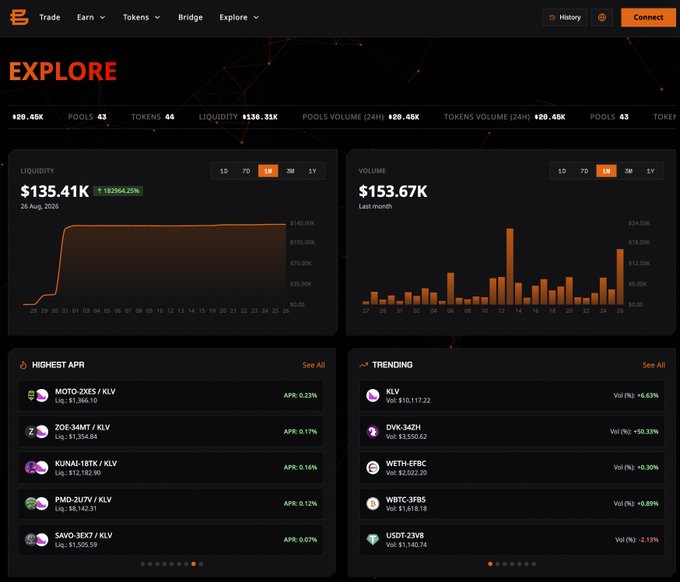Open History with clock icon
The width and height of the screenshot is (680, 582).
click(565, 17)
